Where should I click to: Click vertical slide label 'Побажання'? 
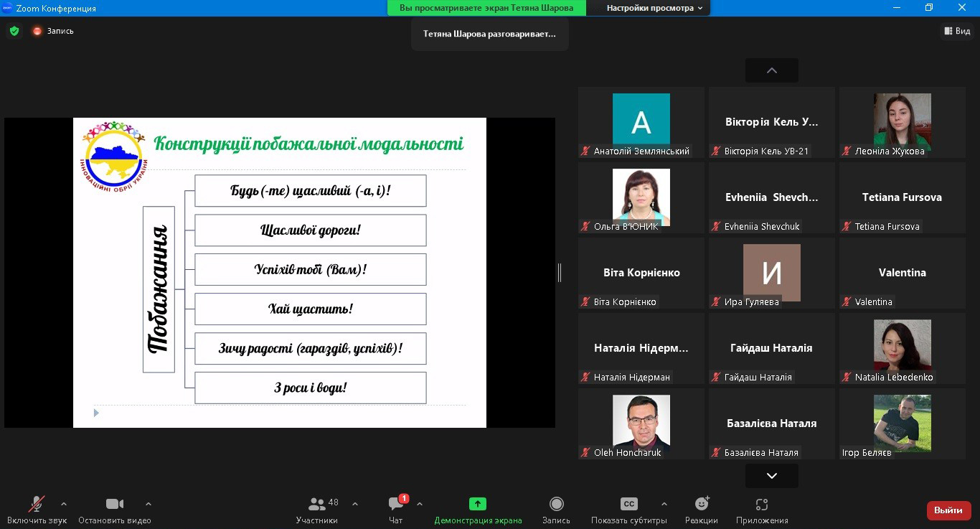[x=159, y=289]
